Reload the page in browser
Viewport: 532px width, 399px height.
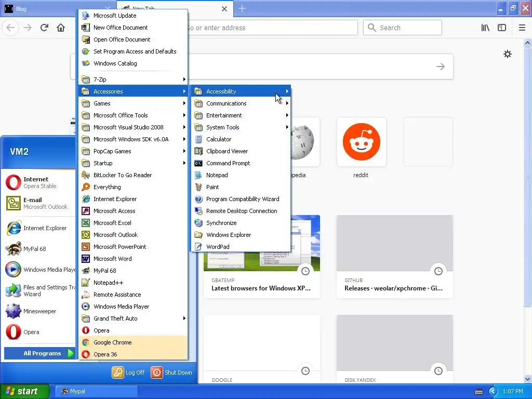point(44,28)
